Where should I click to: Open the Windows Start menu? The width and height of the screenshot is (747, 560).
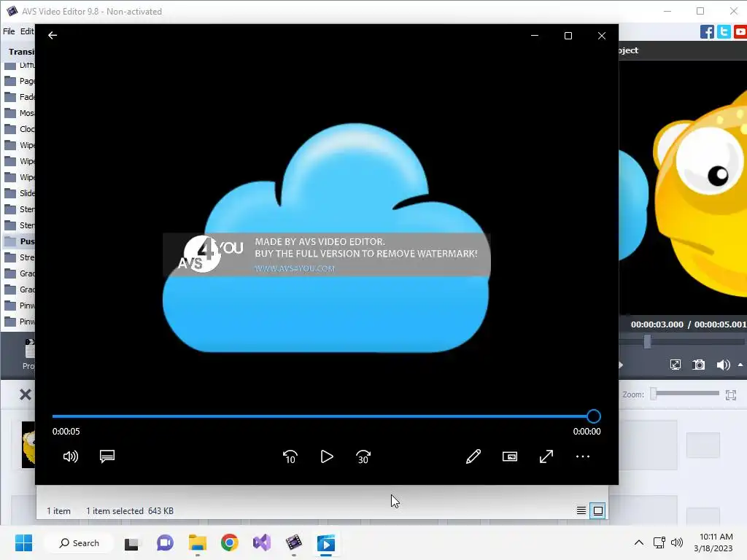point(23,542)
